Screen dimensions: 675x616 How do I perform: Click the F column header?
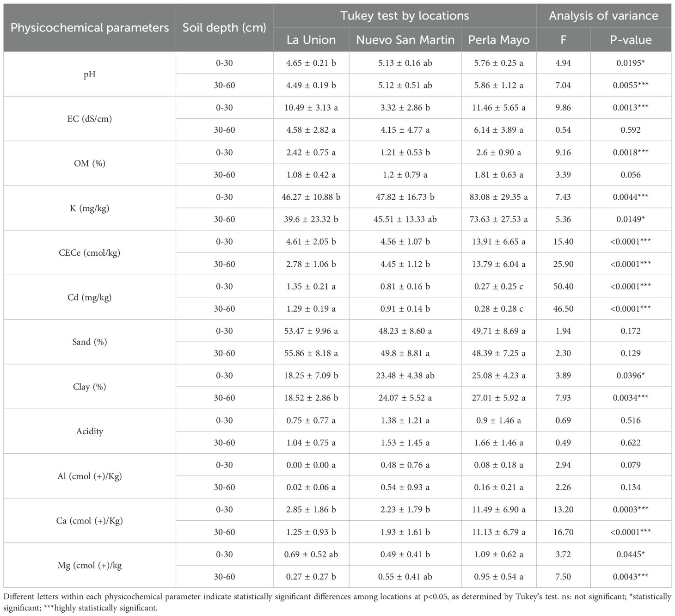(x=563, y=40)
